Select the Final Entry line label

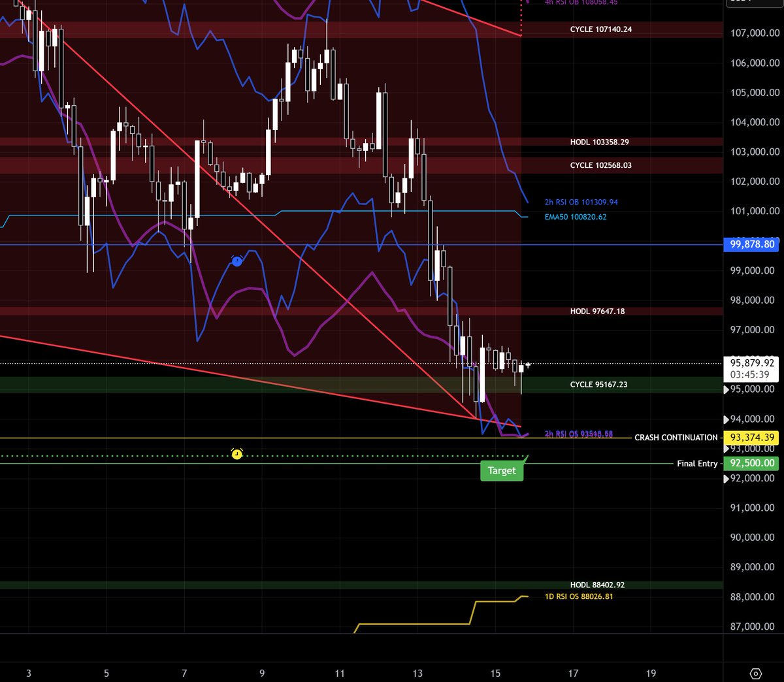(697, 463)
